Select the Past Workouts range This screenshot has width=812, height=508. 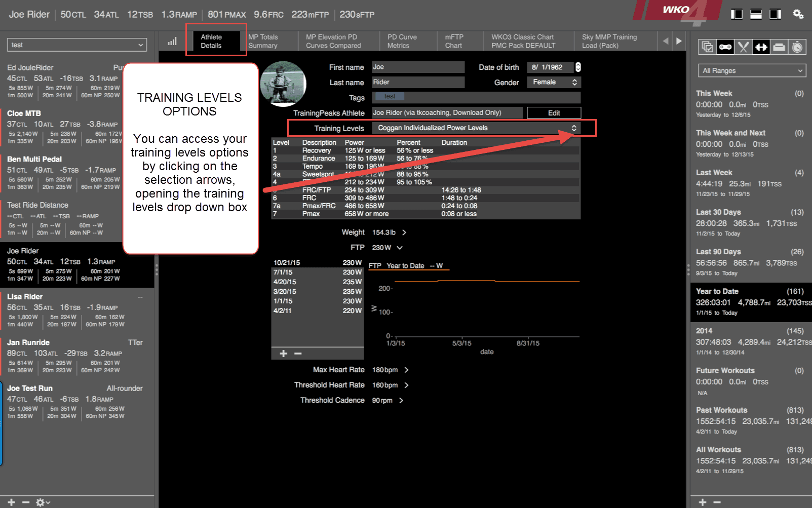(750, 420)
